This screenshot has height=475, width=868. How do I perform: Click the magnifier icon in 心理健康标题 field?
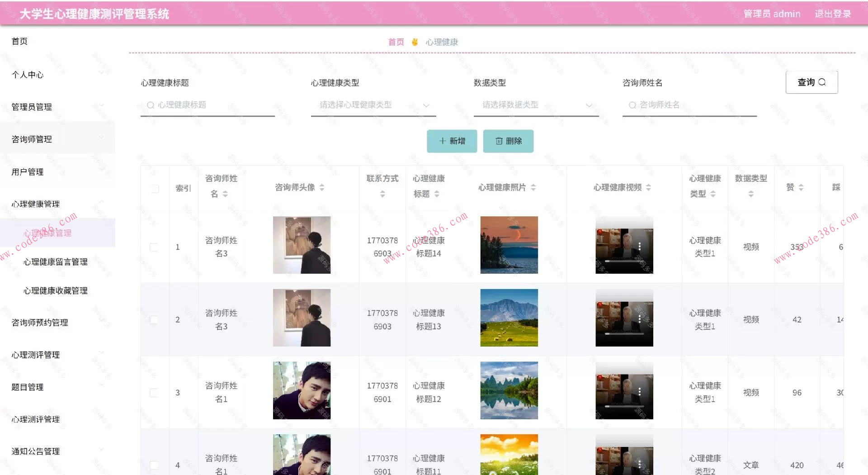click(150, 105)
